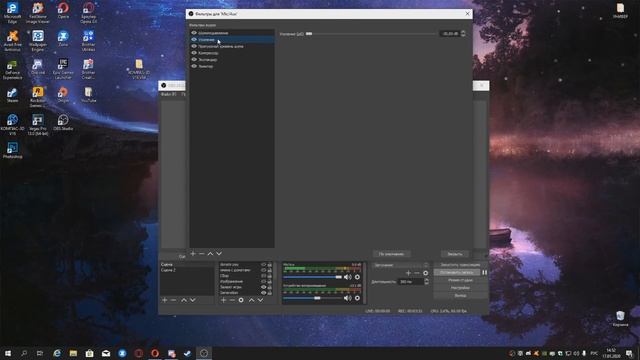This screenshot has height=360, width=640.
Task: Select the Компрессор filter row
Action: coord(232,53)
